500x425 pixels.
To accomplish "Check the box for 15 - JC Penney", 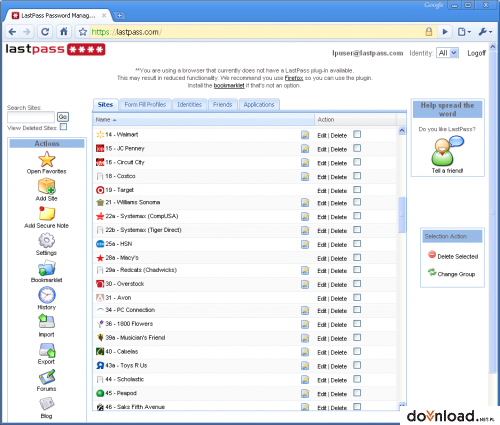I will (357, 148).
